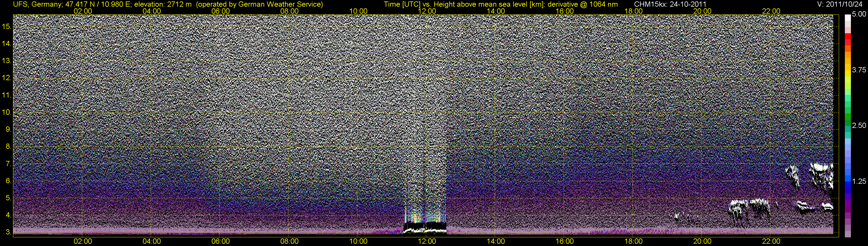Screen dimensions: 868x246
Task: Click the 22:00 label on the top time axis
Action: tap(771, 11)
